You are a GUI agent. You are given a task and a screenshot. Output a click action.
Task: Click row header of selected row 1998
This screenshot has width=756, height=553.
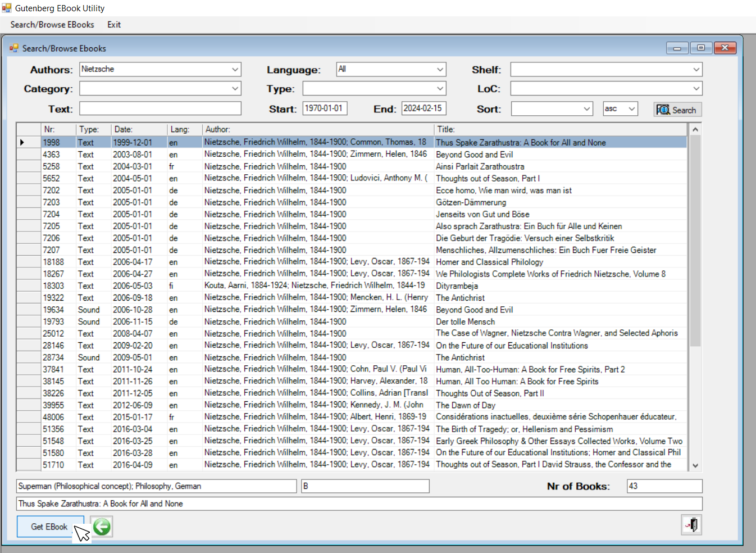[29, 143]
